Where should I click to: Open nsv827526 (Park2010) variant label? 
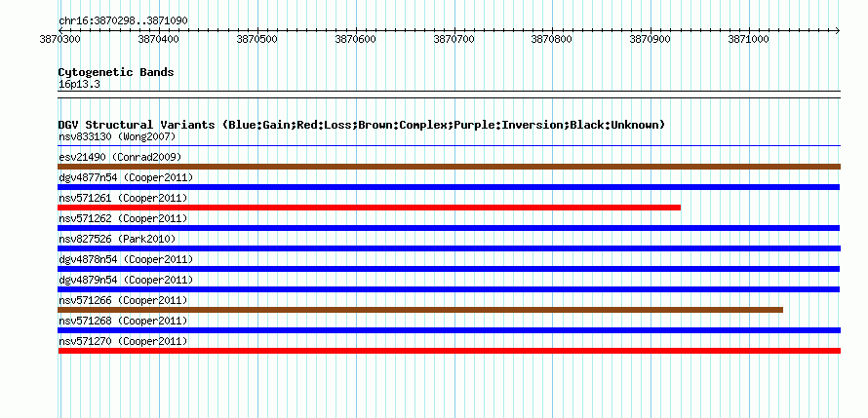coord(117,239)
